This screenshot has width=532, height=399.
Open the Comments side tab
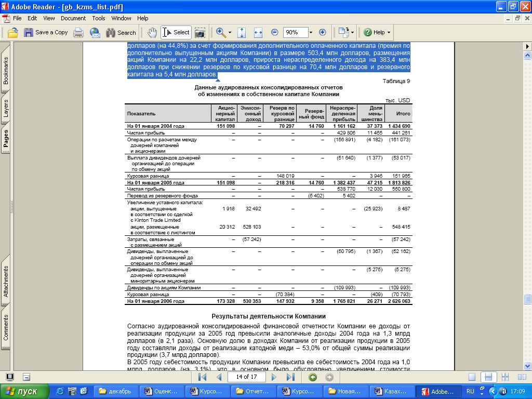tap(6, 327)
